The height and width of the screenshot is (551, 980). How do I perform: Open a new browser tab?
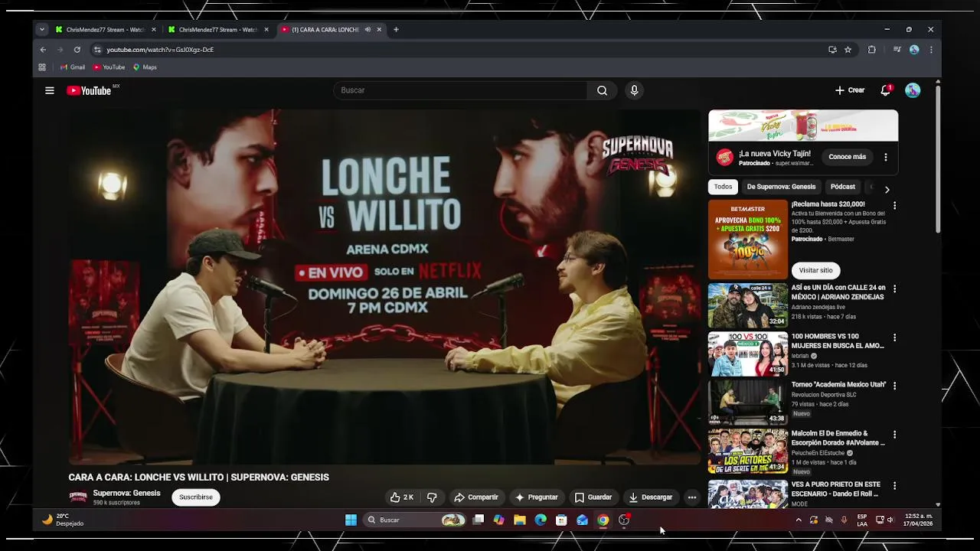tap(396, 30)
